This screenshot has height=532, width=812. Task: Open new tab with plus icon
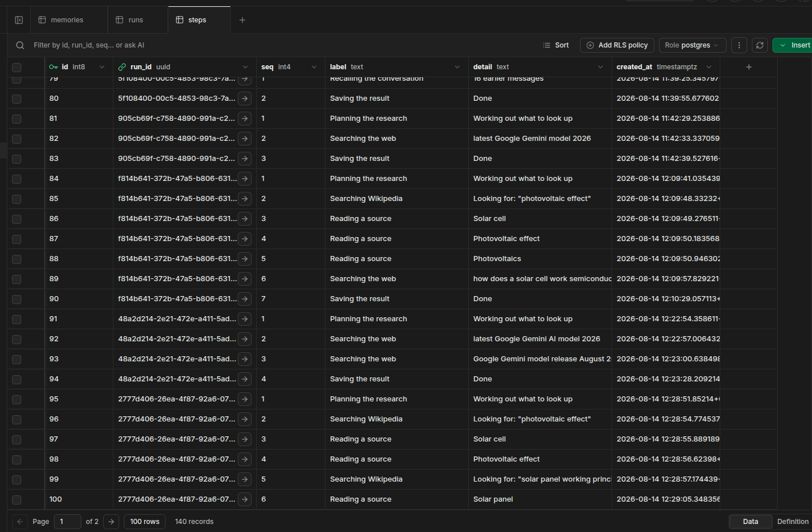click(x=242, y=20)
